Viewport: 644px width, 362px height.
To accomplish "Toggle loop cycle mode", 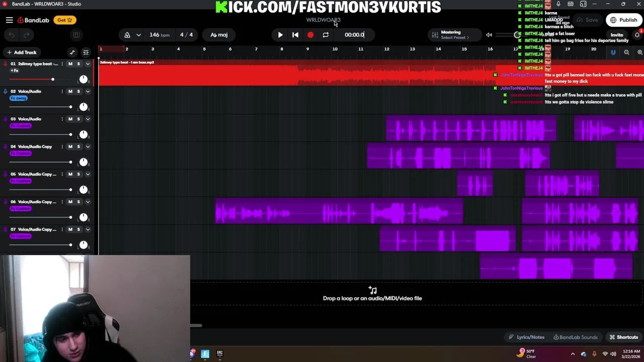I will click(326, 35).
